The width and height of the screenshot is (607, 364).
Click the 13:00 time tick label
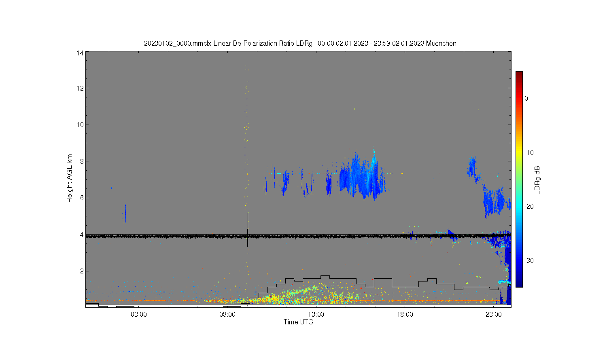pos(316,314)
